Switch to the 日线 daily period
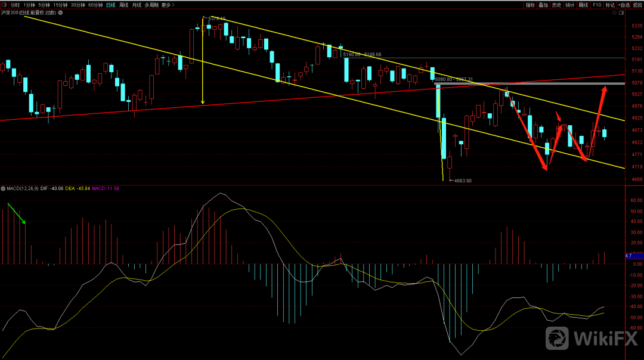The height and width of the screenshot is (360, 644). point(110,5)
